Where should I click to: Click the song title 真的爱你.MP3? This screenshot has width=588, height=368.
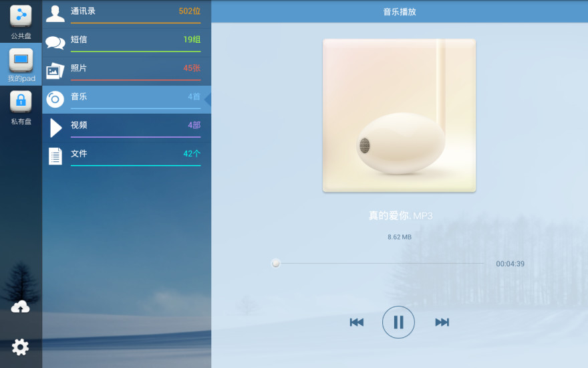[x=400, y=215]
